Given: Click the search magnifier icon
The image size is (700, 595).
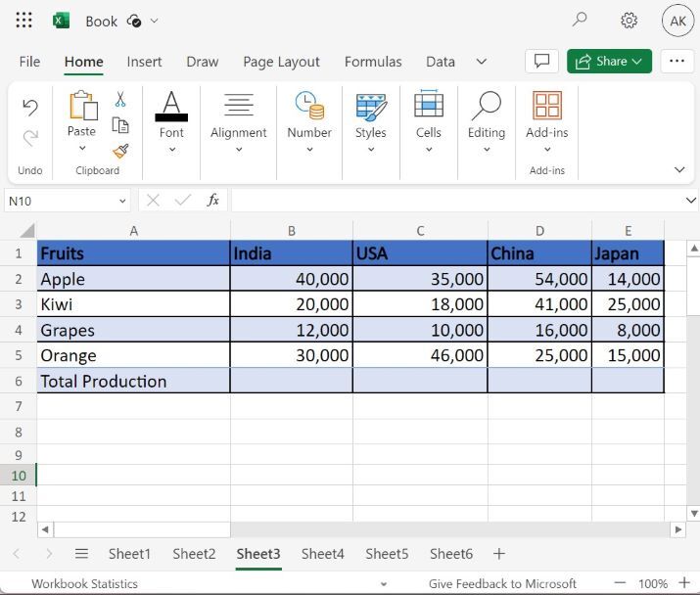Looking at the screenshot, I should pos(580,21).
